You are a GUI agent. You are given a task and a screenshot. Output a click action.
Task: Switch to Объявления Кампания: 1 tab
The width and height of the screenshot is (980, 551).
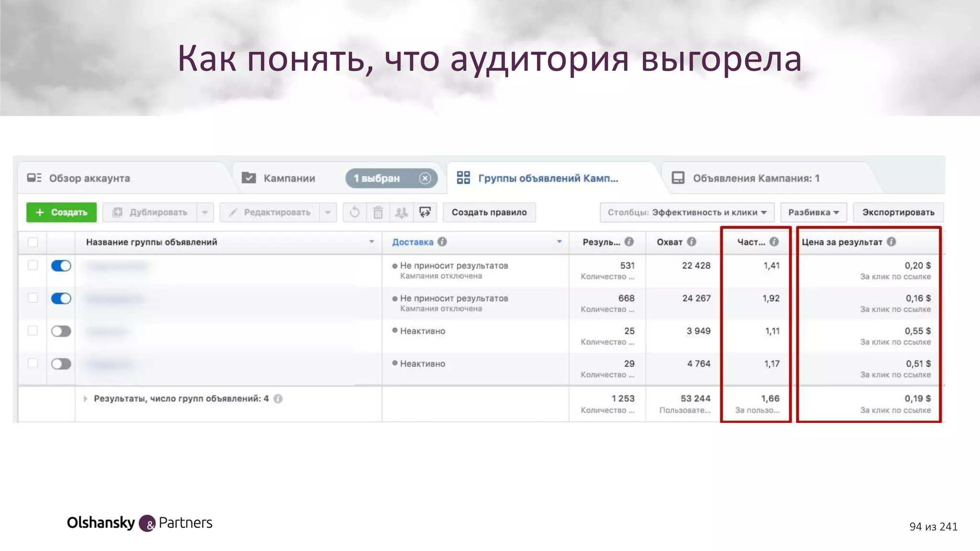point(756,178)
